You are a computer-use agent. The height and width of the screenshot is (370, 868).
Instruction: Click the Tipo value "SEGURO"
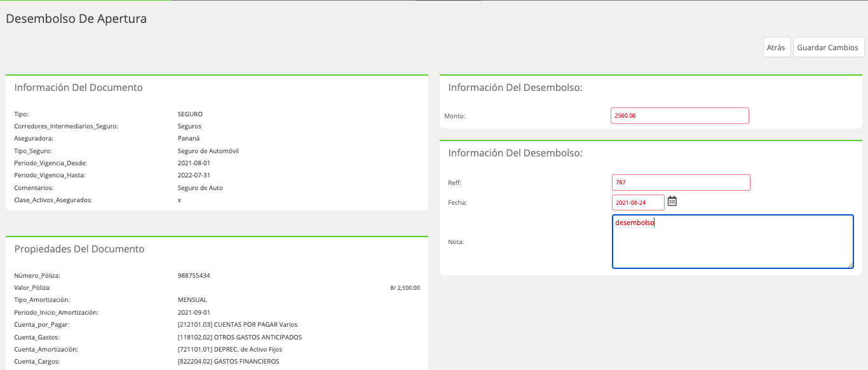[190, 114]
